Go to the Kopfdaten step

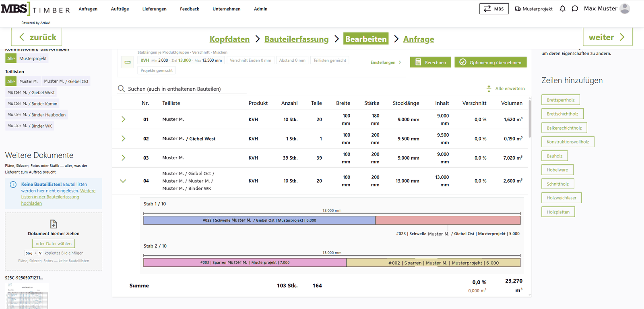tap(229, 39)
